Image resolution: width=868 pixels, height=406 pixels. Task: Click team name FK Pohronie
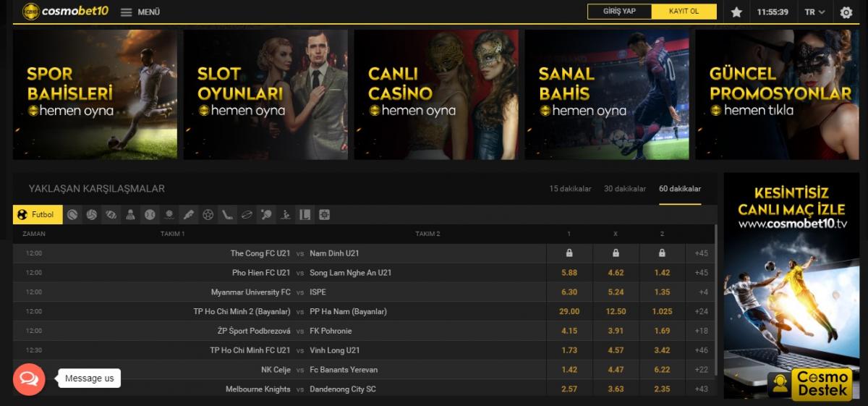pos(331,331)
